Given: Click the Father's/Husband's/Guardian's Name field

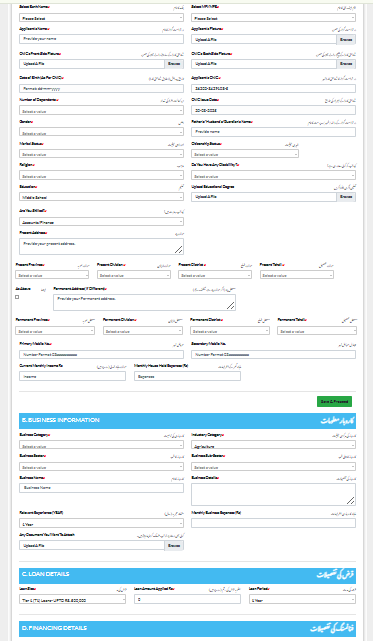Looking at the screenshot, I should click(x=273, y=132).
